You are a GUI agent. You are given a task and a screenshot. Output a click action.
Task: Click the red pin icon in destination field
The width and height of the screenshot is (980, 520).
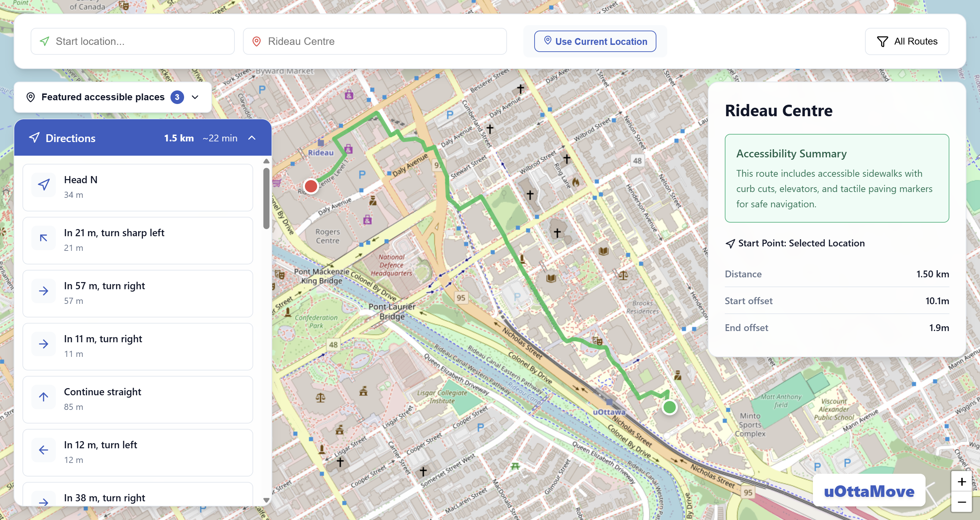coord(257,41)
